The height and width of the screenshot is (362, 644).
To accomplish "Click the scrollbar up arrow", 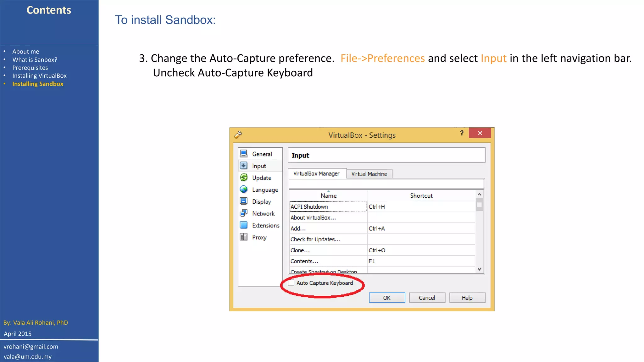I will [x=479, y=194].
